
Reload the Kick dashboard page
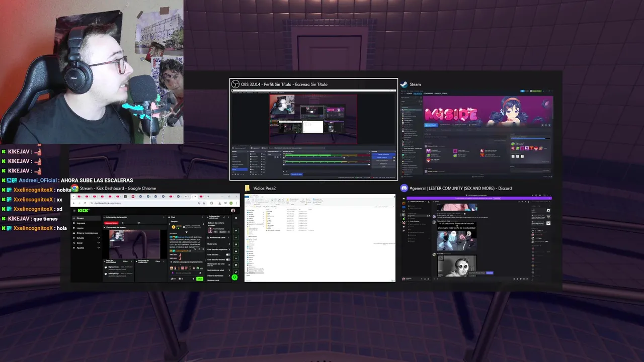point(85,203)
